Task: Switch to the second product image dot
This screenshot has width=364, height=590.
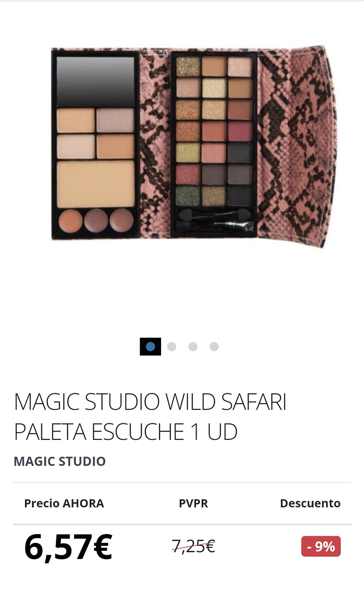Action: tap(172, 346)
